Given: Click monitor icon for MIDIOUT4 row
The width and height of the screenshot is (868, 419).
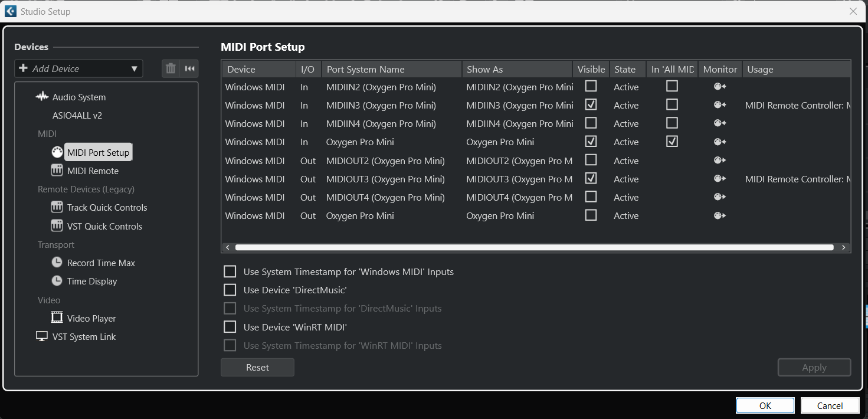Looking at the screenshot, I should point(720,197).
